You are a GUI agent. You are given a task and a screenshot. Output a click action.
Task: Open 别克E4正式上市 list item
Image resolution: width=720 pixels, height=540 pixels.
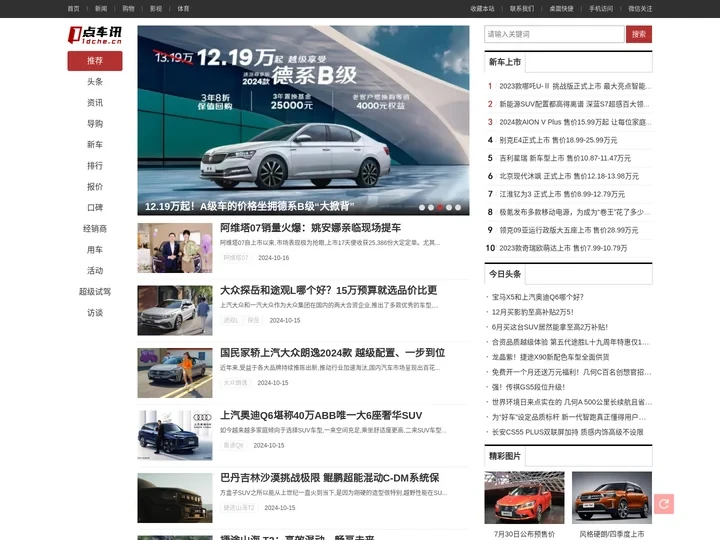(x=558, y=140)
